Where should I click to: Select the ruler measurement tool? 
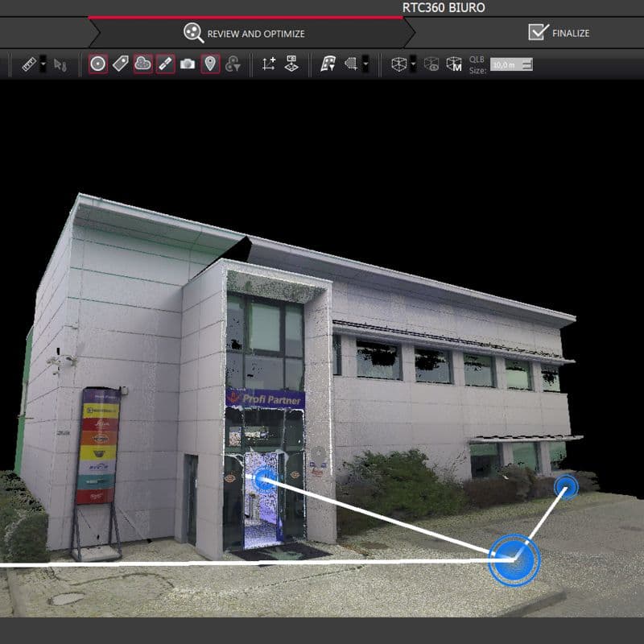pos(30,63)
